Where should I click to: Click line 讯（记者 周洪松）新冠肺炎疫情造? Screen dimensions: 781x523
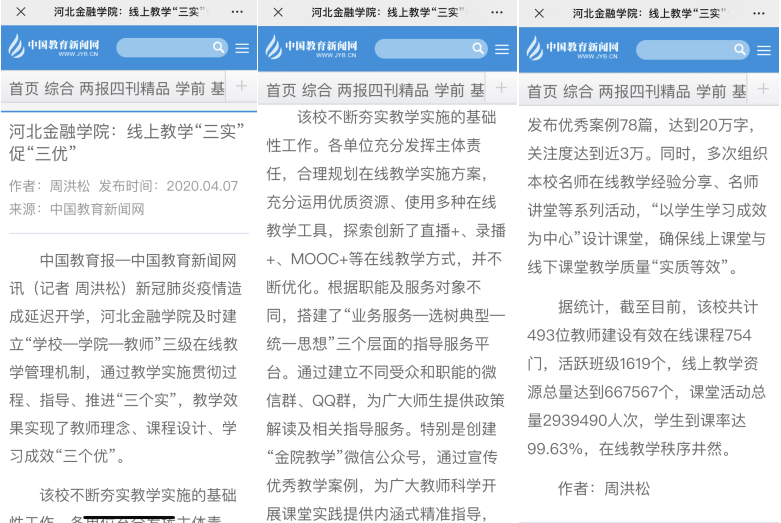[x=126, y=288]
